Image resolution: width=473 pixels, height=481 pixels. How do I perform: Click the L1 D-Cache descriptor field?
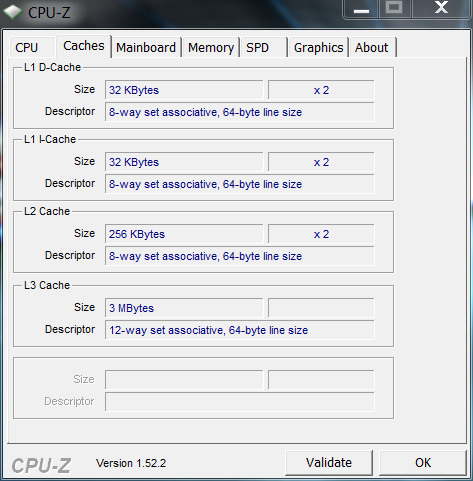[240, 112]
